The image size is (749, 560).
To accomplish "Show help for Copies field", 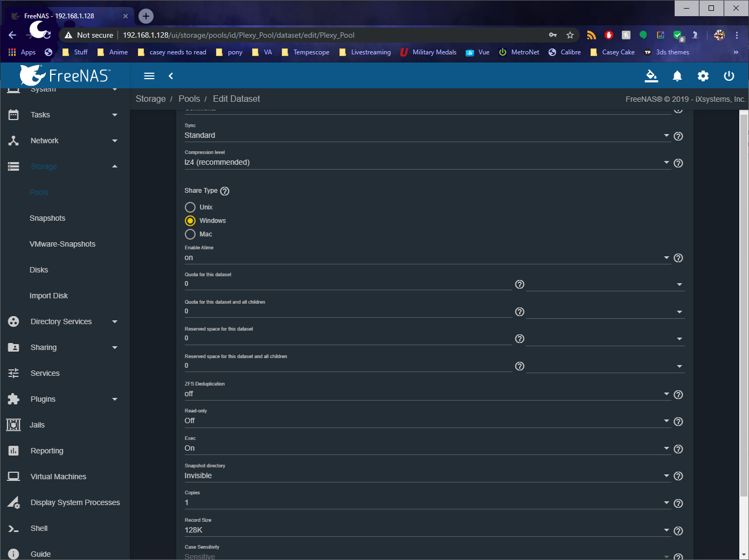I will (678, 503).
